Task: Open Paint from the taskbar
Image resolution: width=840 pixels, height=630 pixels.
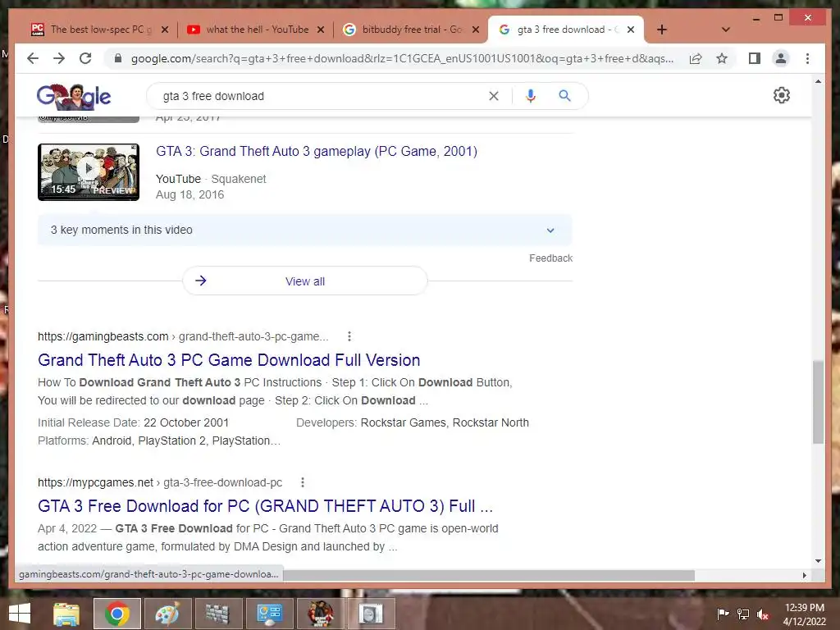Action: point(167,614)
